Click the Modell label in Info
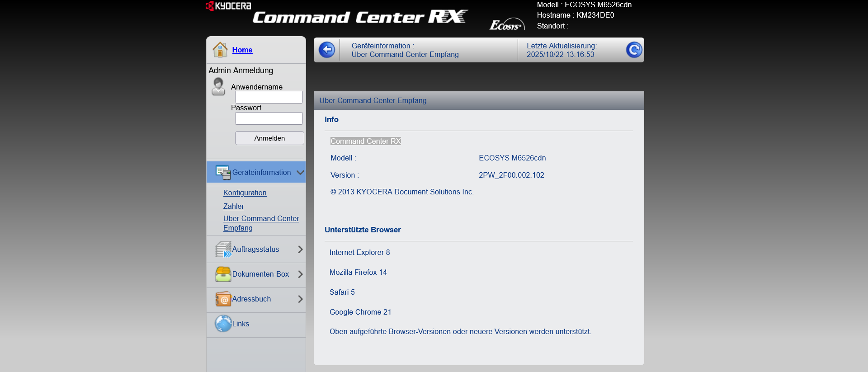This screenshot has width=868, height=372. [343, 158]
